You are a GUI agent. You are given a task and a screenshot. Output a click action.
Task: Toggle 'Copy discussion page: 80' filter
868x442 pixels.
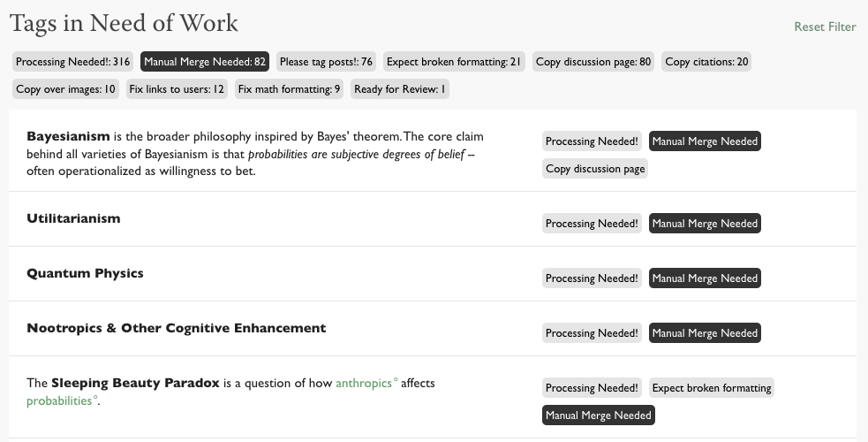(593, 62)
